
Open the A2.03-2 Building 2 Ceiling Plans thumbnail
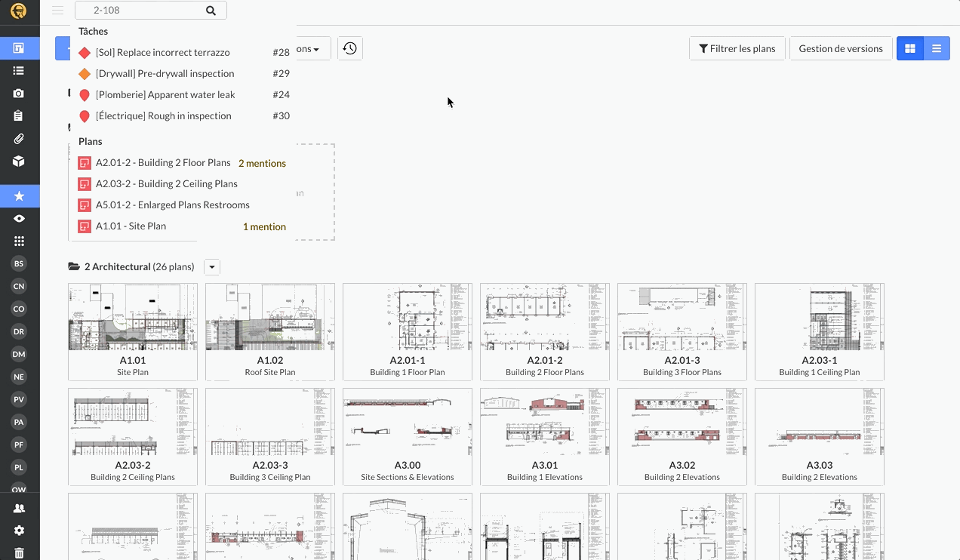[x=133, y=437]
